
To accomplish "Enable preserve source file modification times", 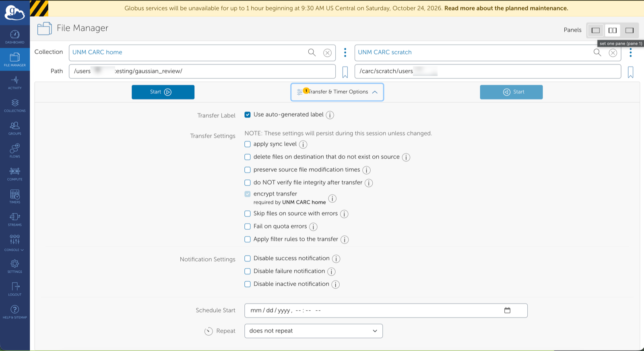I will pyautogui.click(x=248, y=170).
